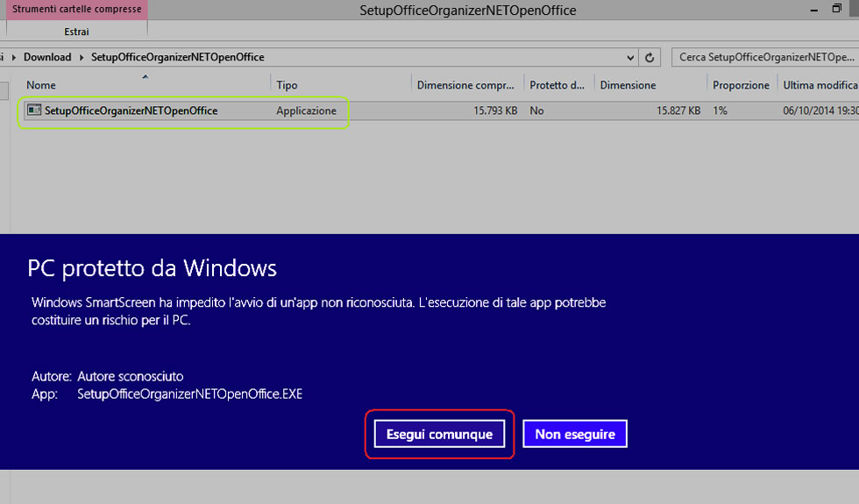Minimize the explorer window
The height and width of the screenshot is (504, 859).
point(814,10)
